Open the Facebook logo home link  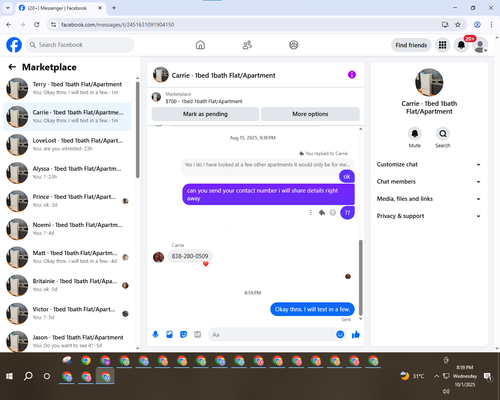(x=14, y=45)
